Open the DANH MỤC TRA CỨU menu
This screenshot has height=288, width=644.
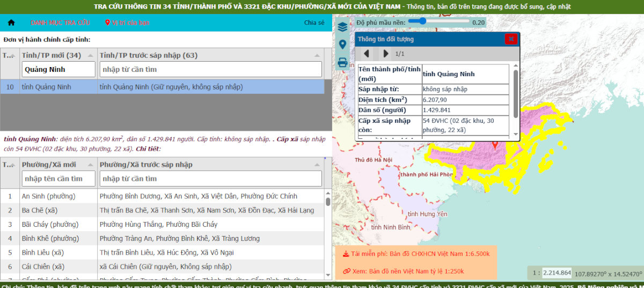pos(60,23)
